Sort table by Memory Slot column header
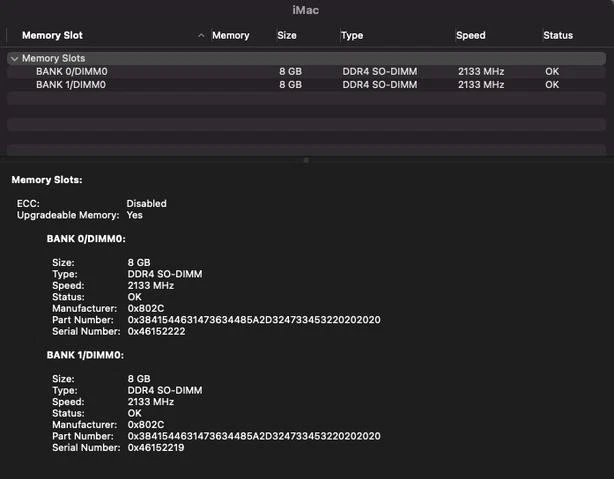This screenshot has height=479, width=614. coord(54,35)
